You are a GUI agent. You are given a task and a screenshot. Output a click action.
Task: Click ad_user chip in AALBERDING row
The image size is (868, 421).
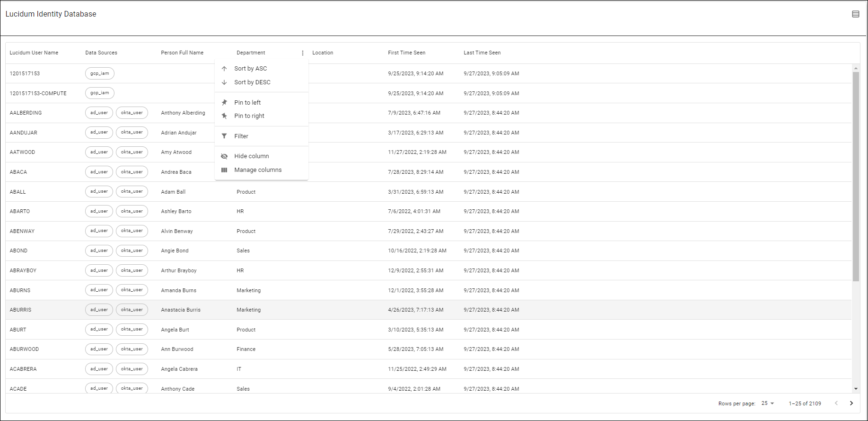tap(99, 113)
